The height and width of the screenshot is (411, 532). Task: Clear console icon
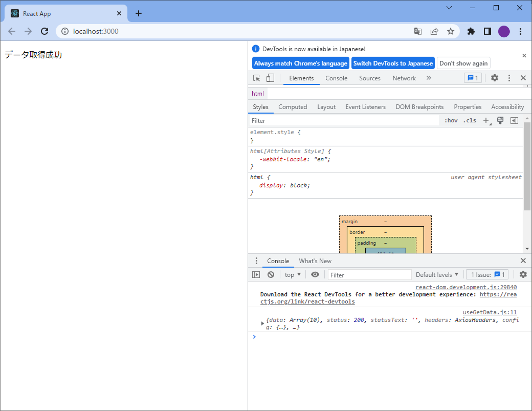tap(271, 275)
